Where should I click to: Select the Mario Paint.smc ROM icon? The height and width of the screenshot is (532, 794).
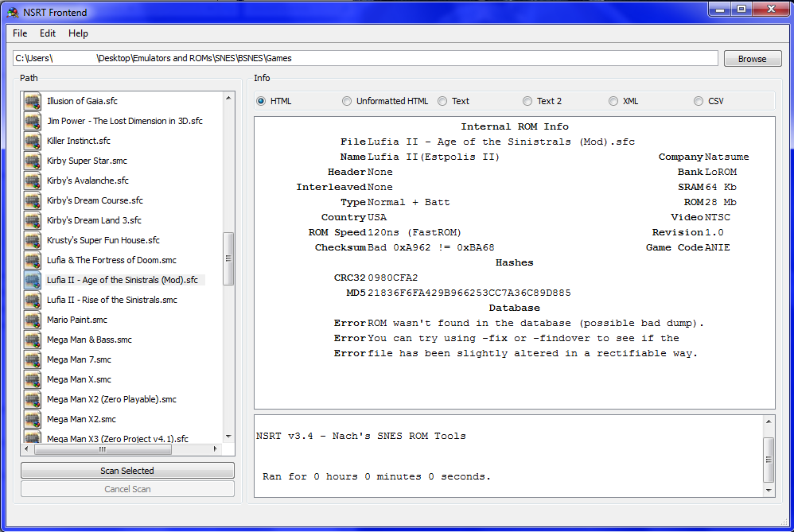[33, 320]
